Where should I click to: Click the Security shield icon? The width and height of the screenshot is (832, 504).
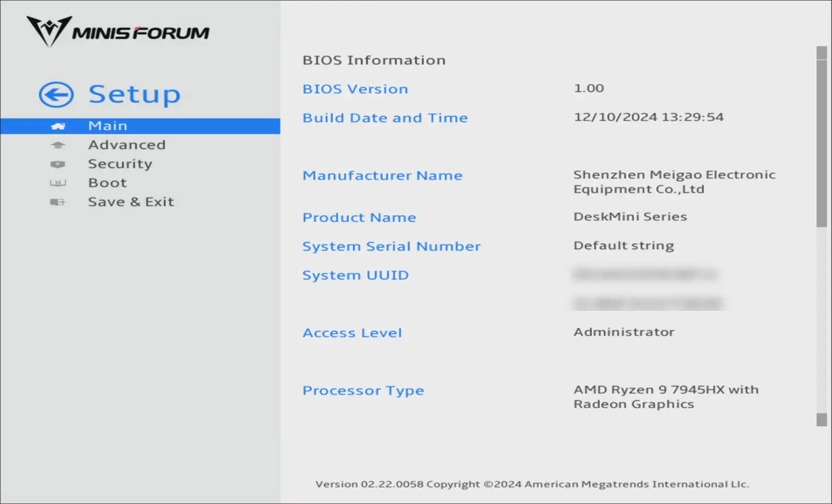coord(58,164)
